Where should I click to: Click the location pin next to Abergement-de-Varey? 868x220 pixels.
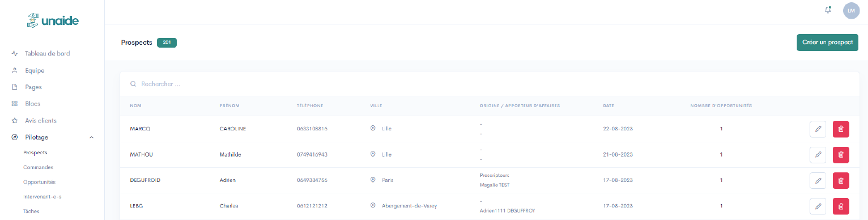coord(373,206)
